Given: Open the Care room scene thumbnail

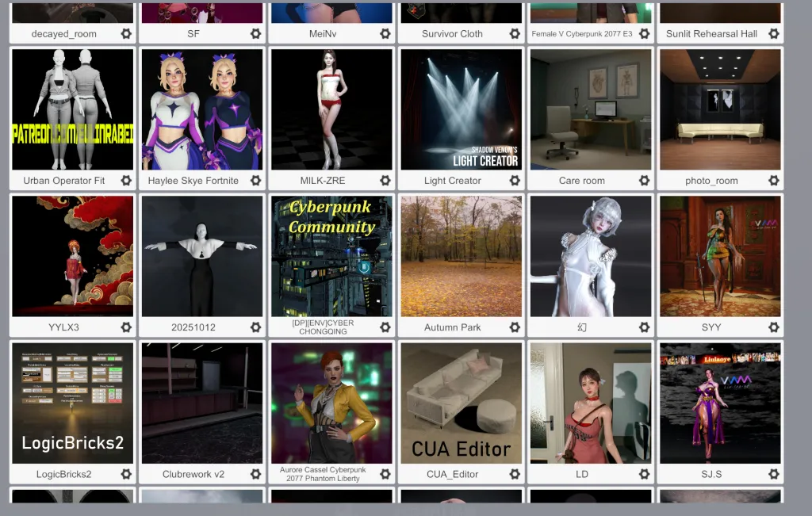Looking at the screenshot, I should pos(590,109).
